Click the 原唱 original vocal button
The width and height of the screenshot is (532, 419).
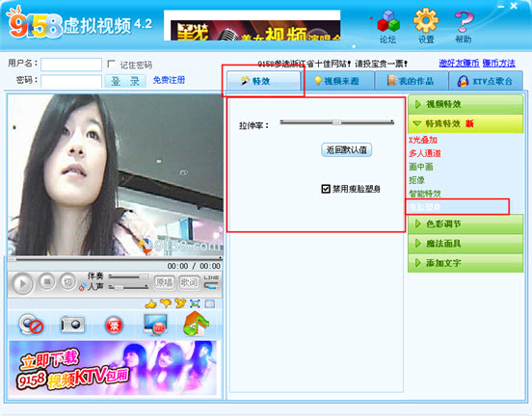point(164,282)
